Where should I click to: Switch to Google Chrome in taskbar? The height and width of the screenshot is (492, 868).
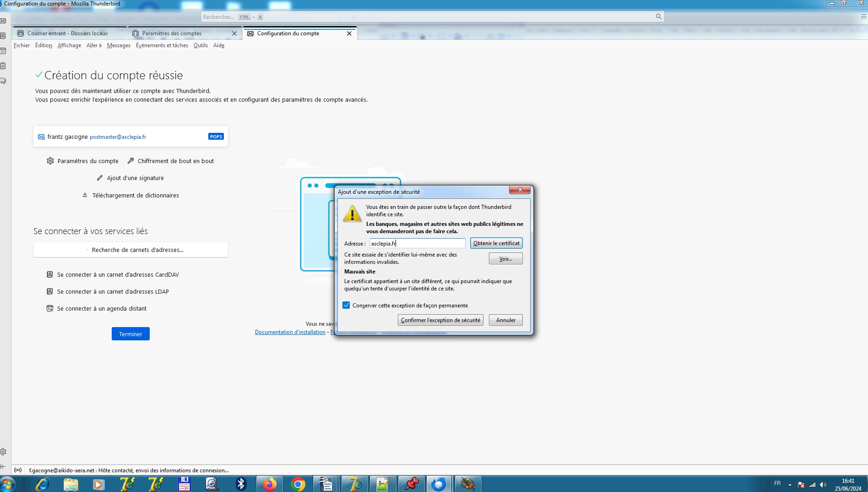[298, 484]
